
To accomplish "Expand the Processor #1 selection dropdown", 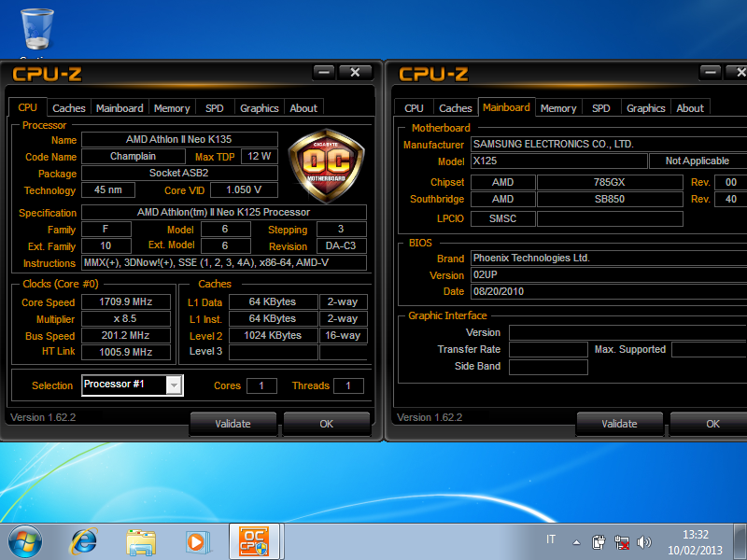I will (174, 385).
